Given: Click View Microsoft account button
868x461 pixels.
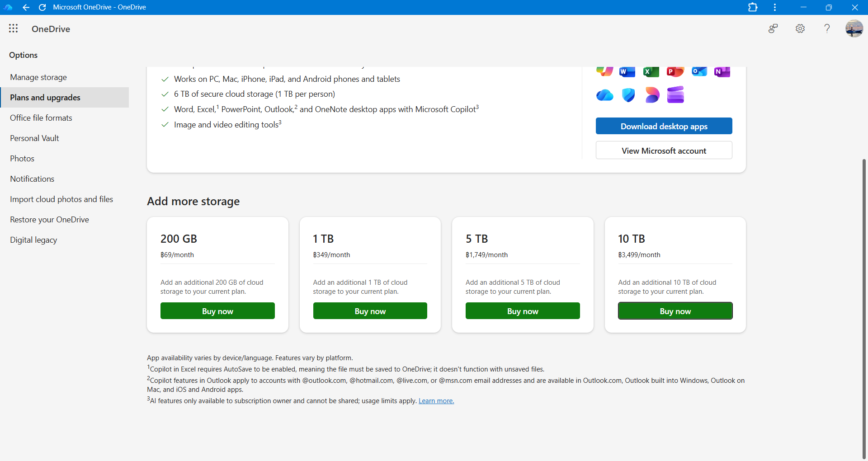Looking at the screenshot, I should click(664, 151).
